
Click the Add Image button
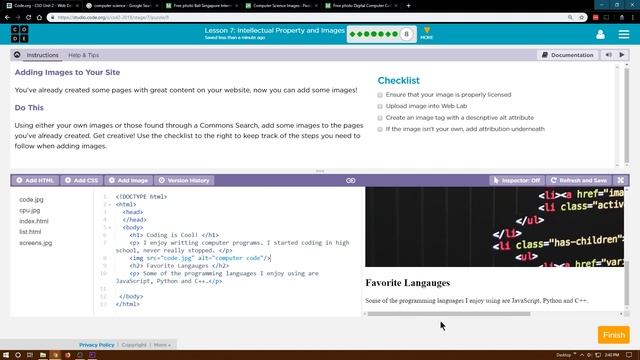pyautogui.click(x=129, y=180)
